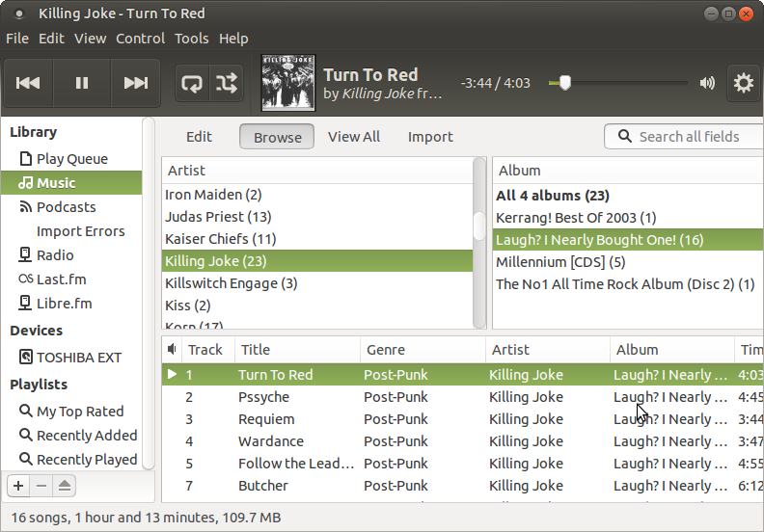The width and height of the screenshot is (764, 532).
Task: Select Music in the library sidebar
Action: [x=71, y=183]
